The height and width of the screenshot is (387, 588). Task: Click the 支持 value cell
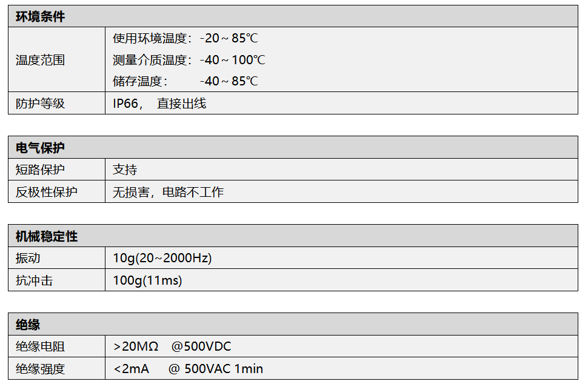(x=125, y=170)
